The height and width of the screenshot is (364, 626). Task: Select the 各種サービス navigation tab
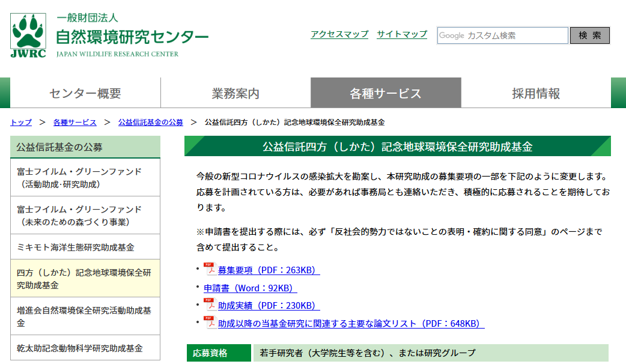coord(386,93)
